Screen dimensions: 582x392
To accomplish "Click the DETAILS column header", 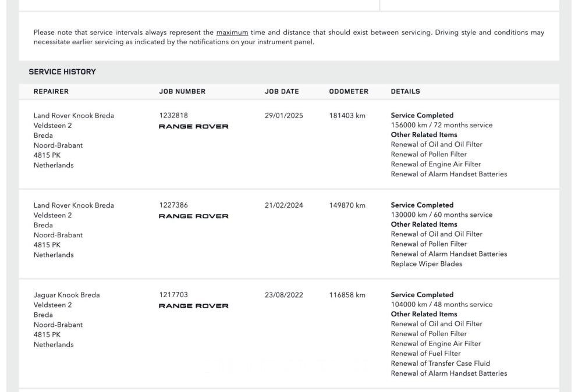I will click(x=405, y=92).
